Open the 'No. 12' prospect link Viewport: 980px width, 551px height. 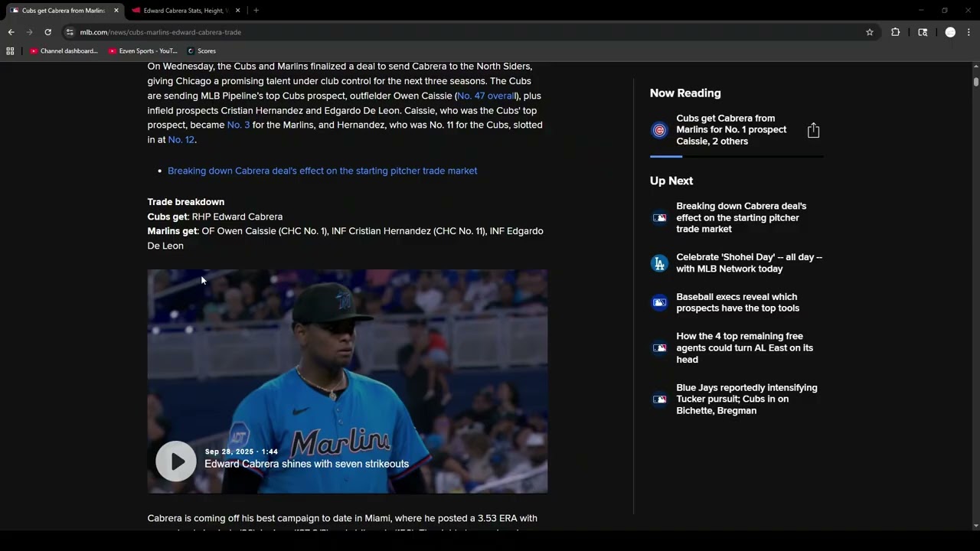click(x=181, y=140)
